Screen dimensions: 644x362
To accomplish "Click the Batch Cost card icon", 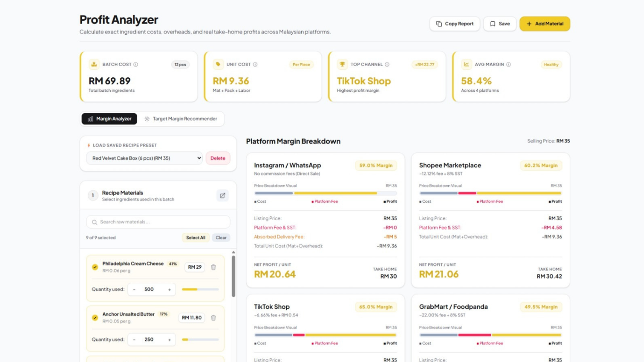I will [94, 65].
